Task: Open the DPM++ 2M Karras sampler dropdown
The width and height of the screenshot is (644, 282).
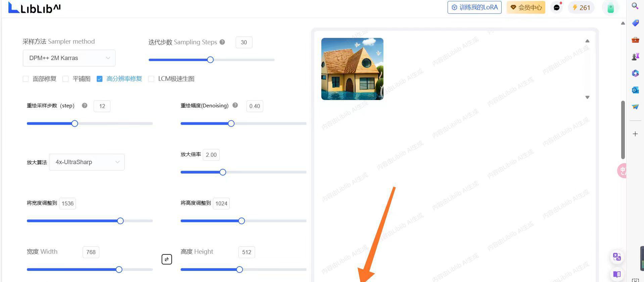Action: 69,58
